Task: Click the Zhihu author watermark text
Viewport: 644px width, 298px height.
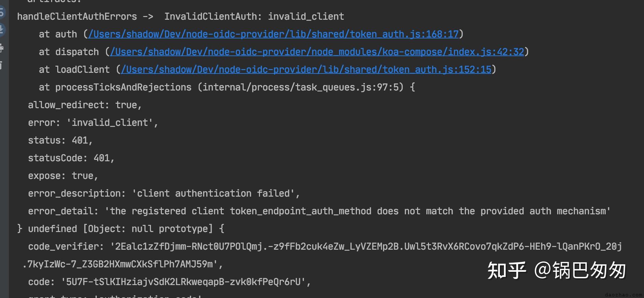Action: pyautogui.click(x=557, y=270)
